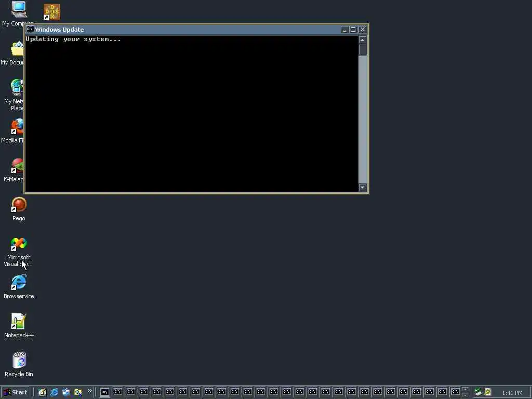This screenshot has width=532, height=399.
Task: Select the Microsoft Visual Studio shortcut
Action: coord(19,244)
